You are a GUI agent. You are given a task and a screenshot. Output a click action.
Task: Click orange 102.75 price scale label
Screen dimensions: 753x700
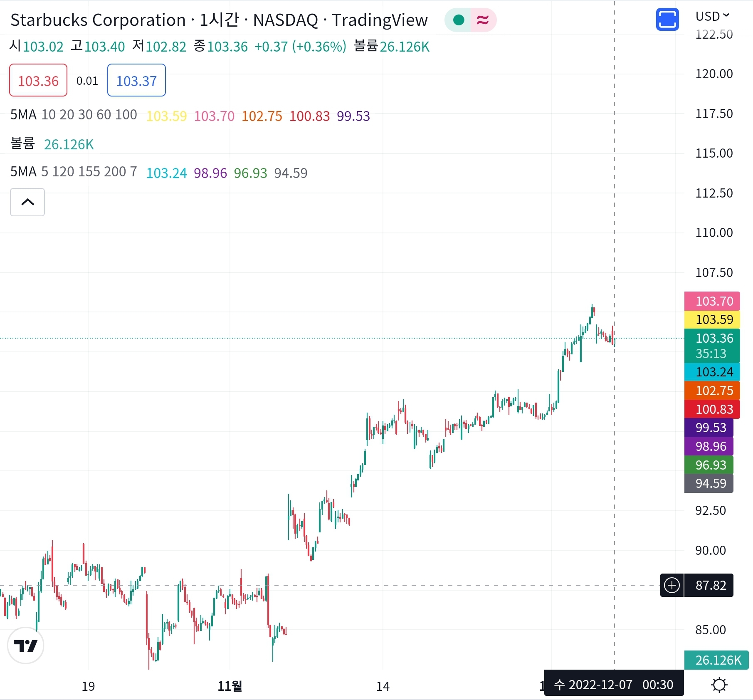(x=712, y=391)
